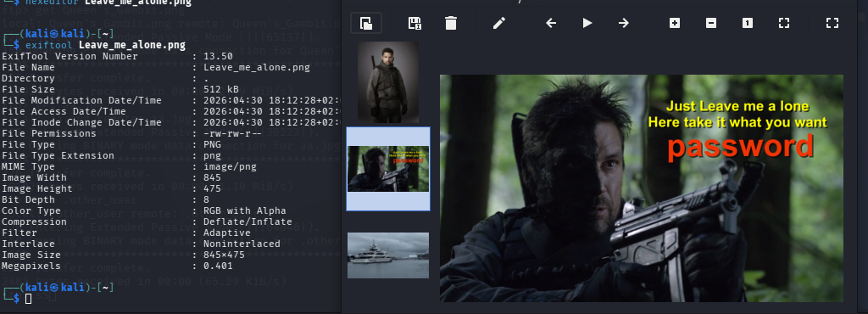Click the 'Interlace' label
868x314 pixels.
pos(28,244)
